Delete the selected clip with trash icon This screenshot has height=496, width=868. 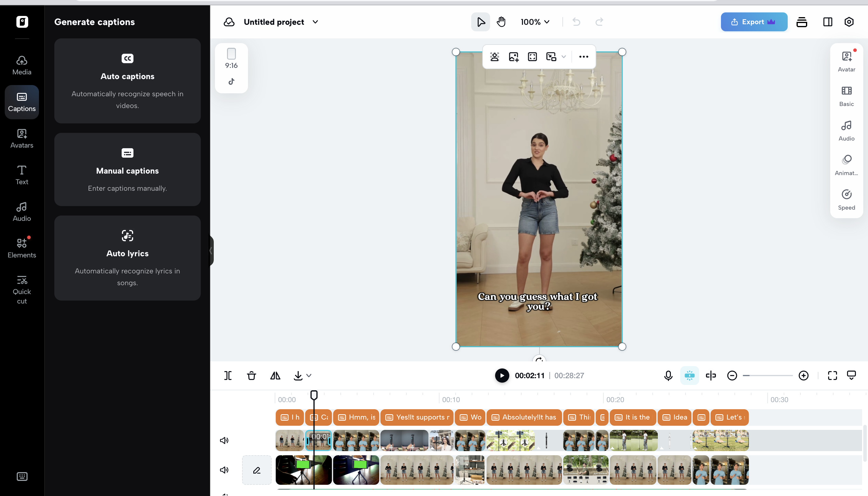(x=252, y=376)
